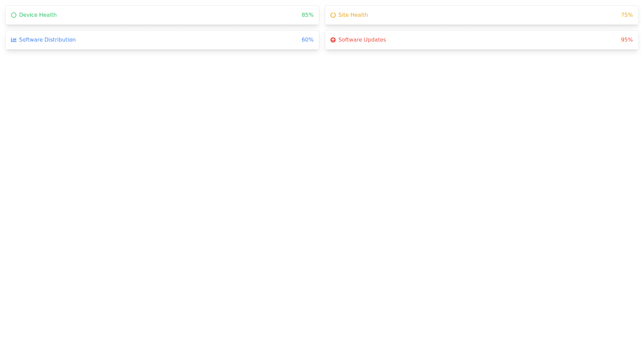Click the red Software Updates up-arrow icon
Viewport: 644px width, 362px height.
pyautogui.click(x=333, y=40)
